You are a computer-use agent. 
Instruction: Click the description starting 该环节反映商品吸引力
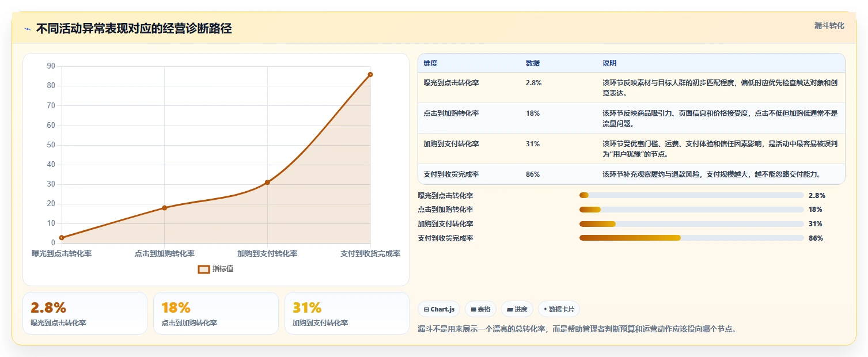(720, 118)
